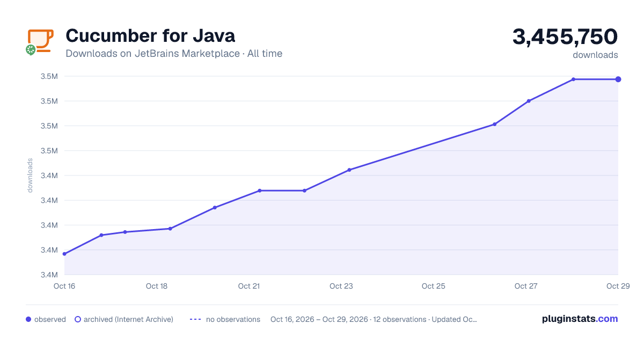Select the large final Oct 29 data point

pyautogui.click(x=618, y=79)
